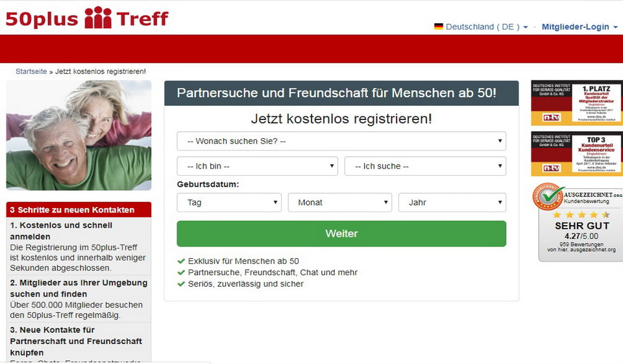Click the '1. PLATZ' n-tv award badge

(577, 103)
